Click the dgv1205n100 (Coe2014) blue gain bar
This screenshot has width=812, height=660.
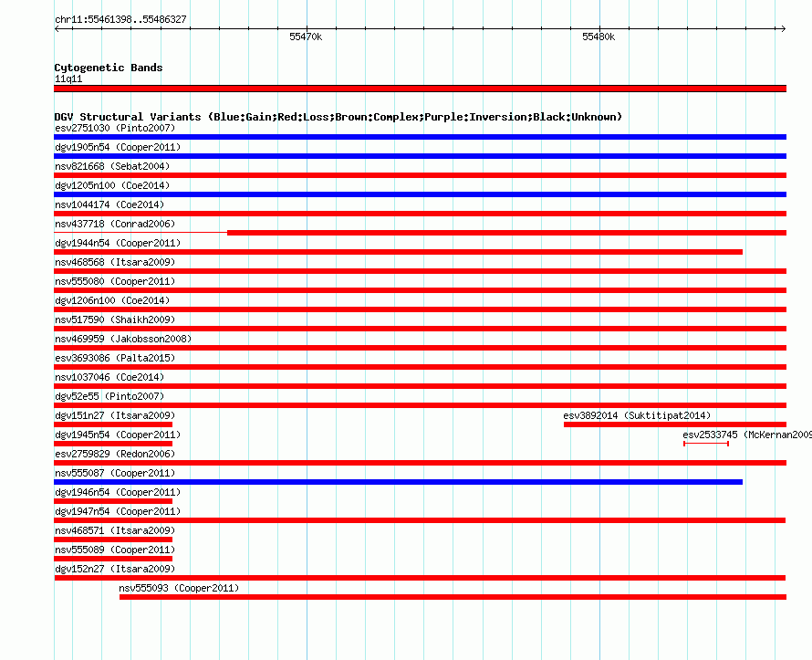[x=420, y=194]
